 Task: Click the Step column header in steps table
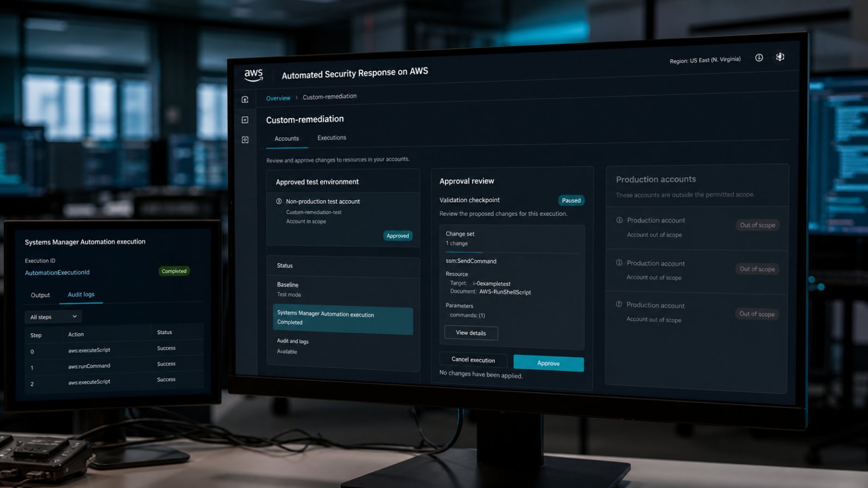tap(36, 336)
